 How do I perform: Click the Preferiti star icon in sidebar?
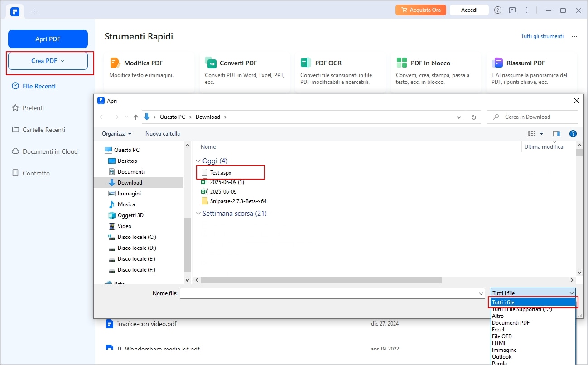pos(15,108)
